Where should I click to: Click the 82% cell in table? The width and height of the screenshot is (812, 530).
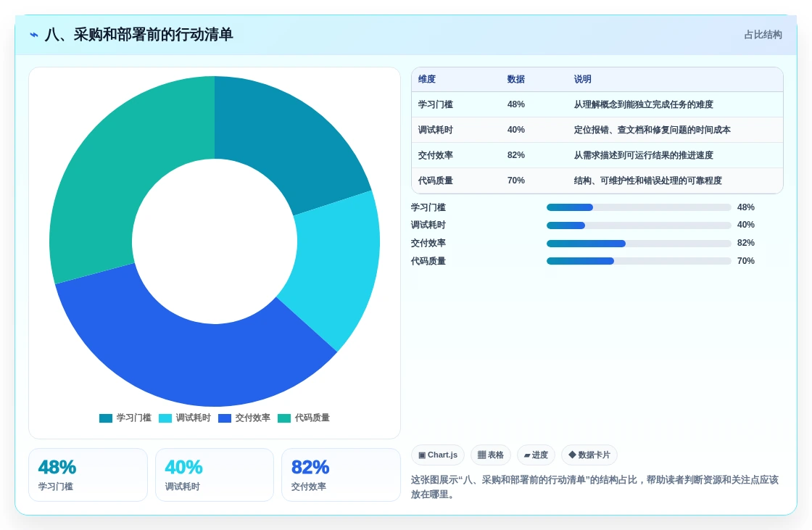pos(515,155)
